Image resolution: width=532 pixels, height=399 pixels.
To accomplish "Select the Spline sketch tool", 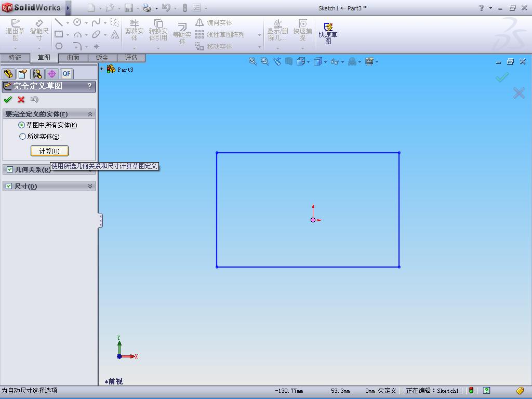I will click(96, 22).
